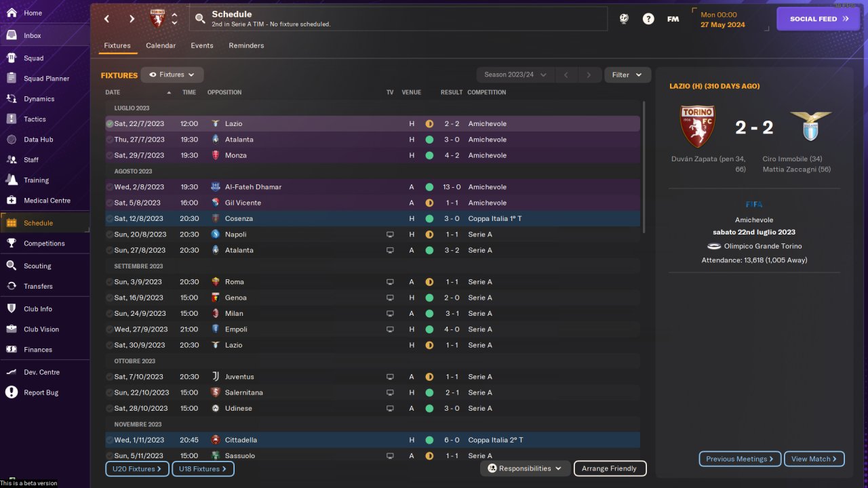This screenshot has height=488, width=868.
Task: Go back with the header arrow
Action: (106, 19)
